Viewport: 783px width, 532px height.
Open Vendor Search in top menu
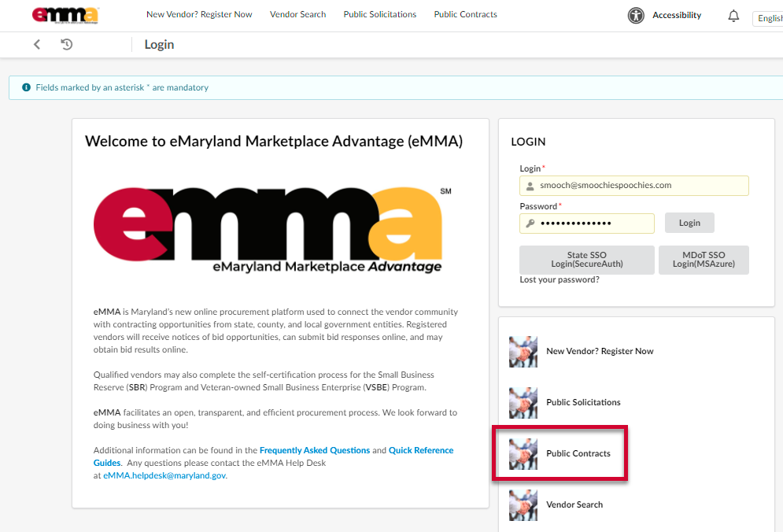tap(297, 14)
